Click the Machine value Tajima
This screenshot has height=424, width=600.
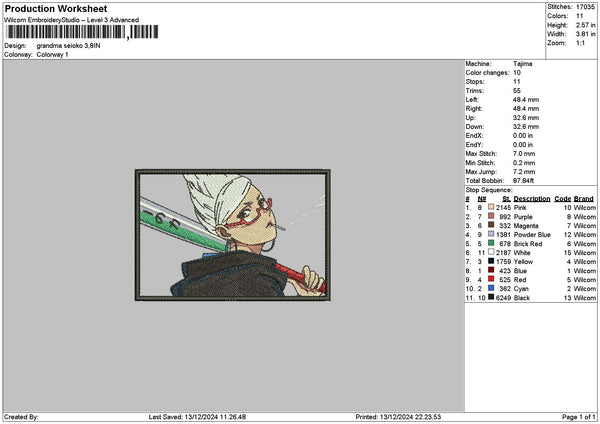pos(522,64)
